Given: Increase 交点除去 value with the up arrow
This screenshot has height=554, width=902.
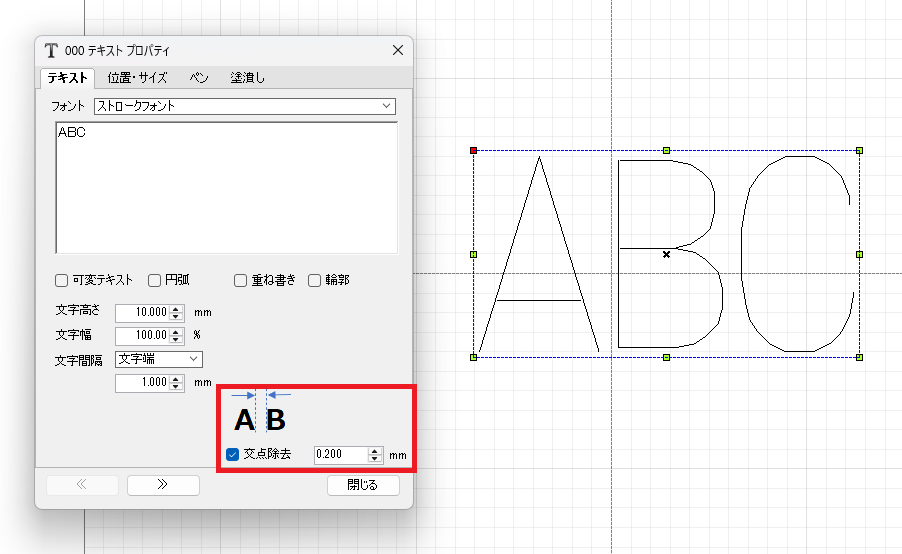Looking at the screenshot, I should 374,451.
